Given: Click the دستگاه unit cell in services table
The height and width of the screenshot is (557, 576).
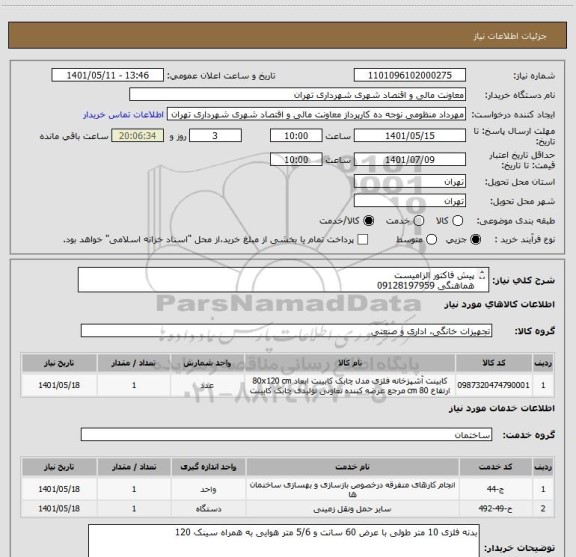Looking at the screenshot, I should click(208, 509).
